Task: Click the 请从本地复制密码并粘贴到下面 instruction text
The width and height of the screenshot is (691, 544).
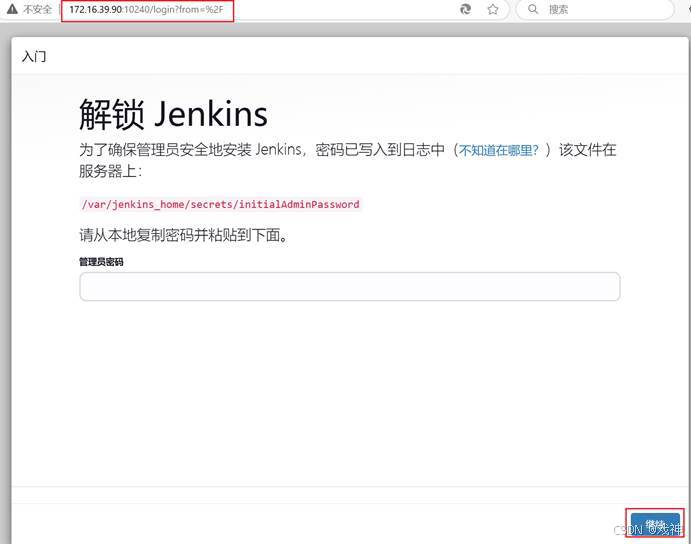Action: [x=184, y=235]
